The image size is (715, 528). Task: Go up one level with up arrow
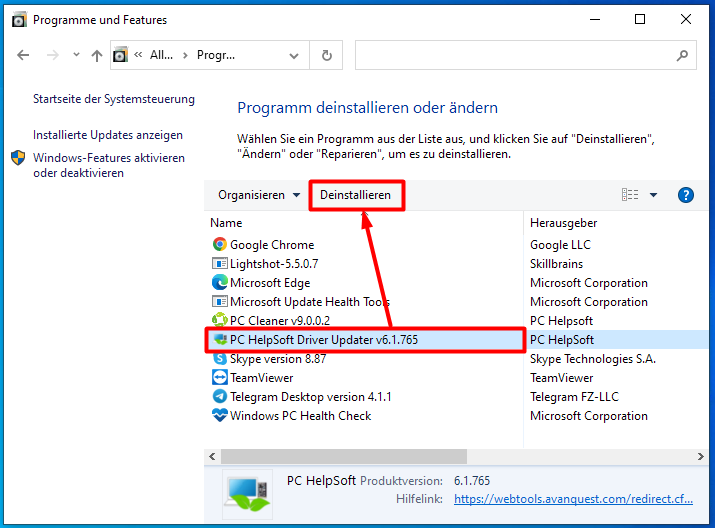tap(97, 56)
